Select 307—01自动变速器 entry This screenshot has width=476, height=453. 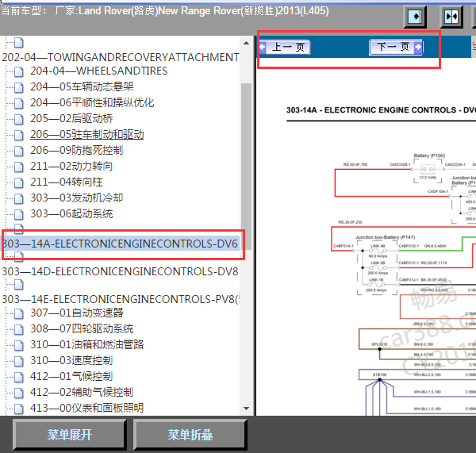[x=76, y=313]
